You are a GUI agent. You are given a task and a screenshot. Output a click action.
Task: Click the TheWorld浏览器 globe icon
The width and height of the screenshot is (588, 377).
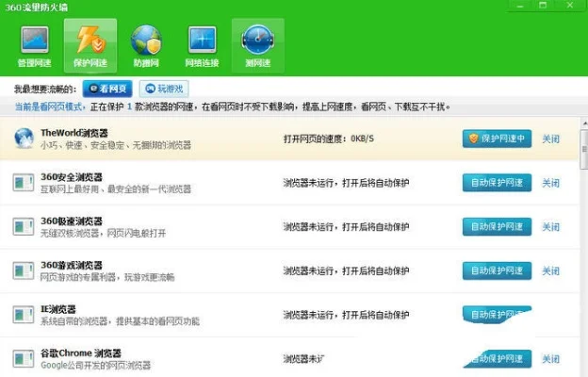(24, 139)
